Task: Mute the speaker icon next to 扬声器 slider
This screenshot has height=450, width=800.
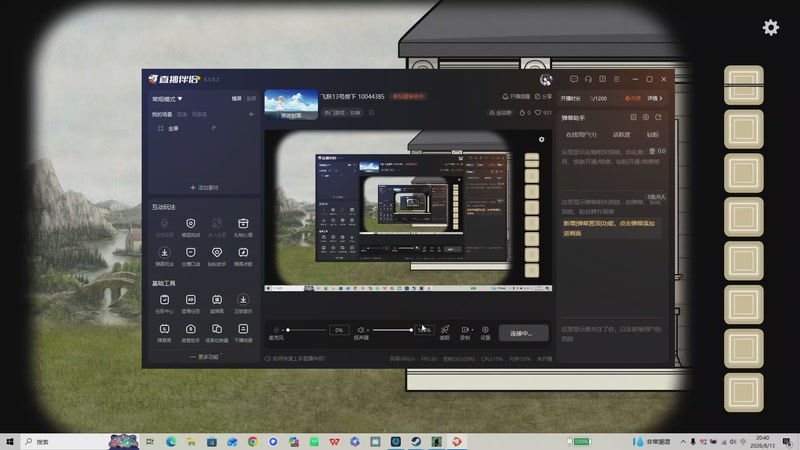Action: coord(361,330)
